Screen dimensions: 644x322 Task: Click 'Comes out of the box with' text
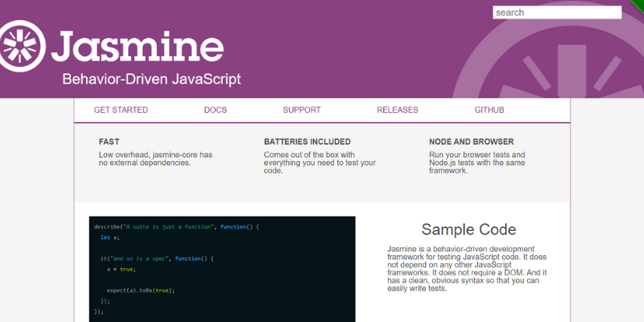(309, 155)
